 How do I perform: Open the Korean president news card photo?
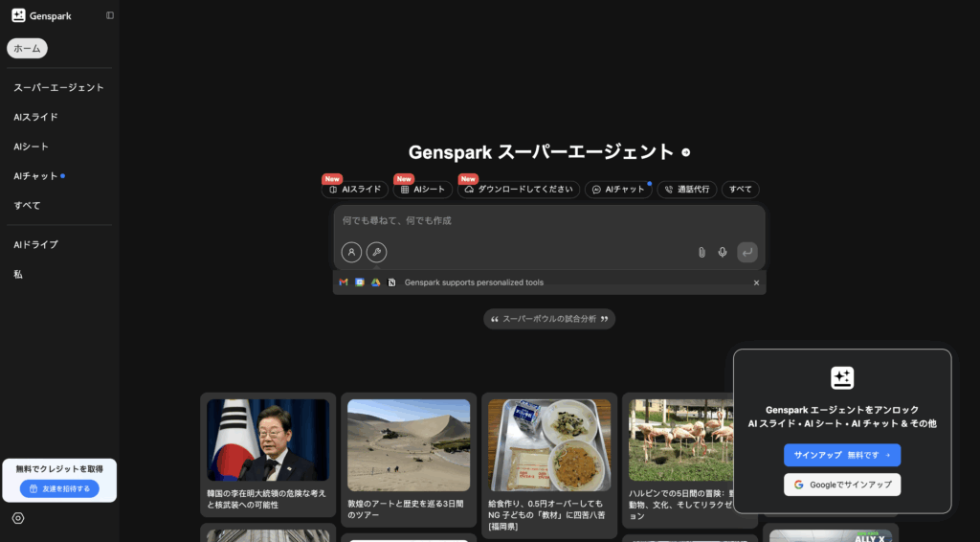click(268, 440)
